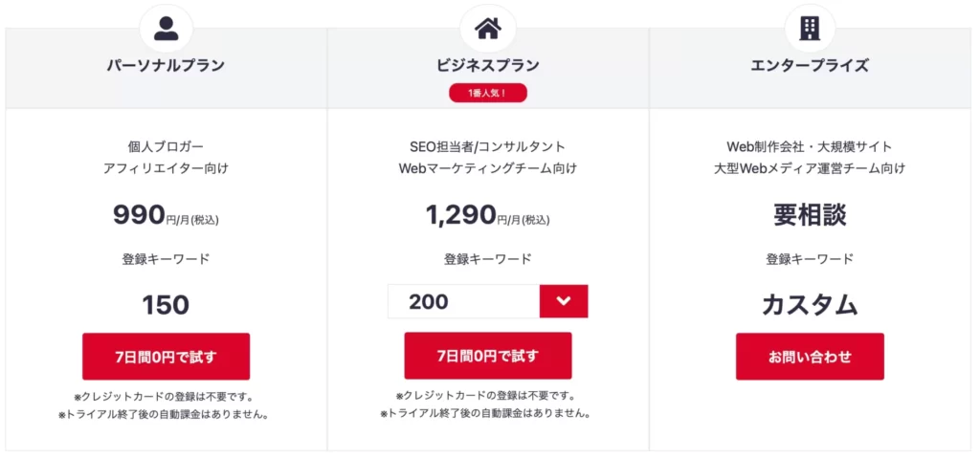The image size is (980, 458).
Task: Click the お問い合わせ button
Action: pyautogui.click(x=810, y=357)
